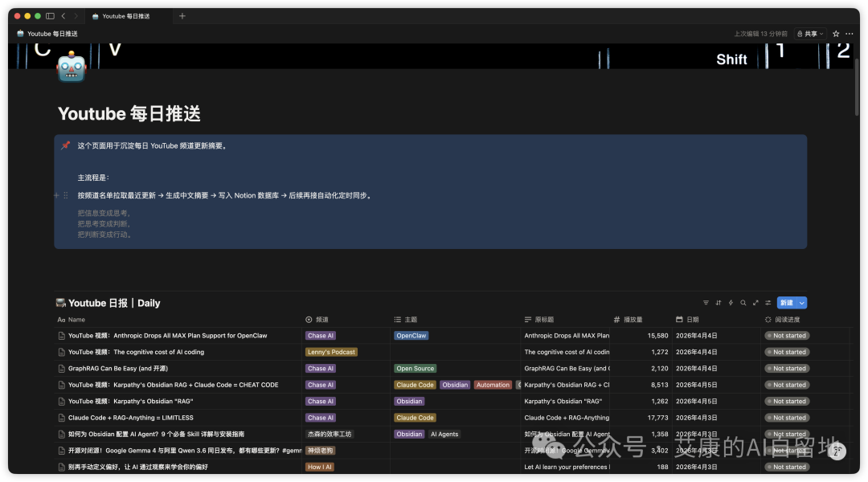Open database in full page via expand icon
868x482 pixels.
[755, 303]
